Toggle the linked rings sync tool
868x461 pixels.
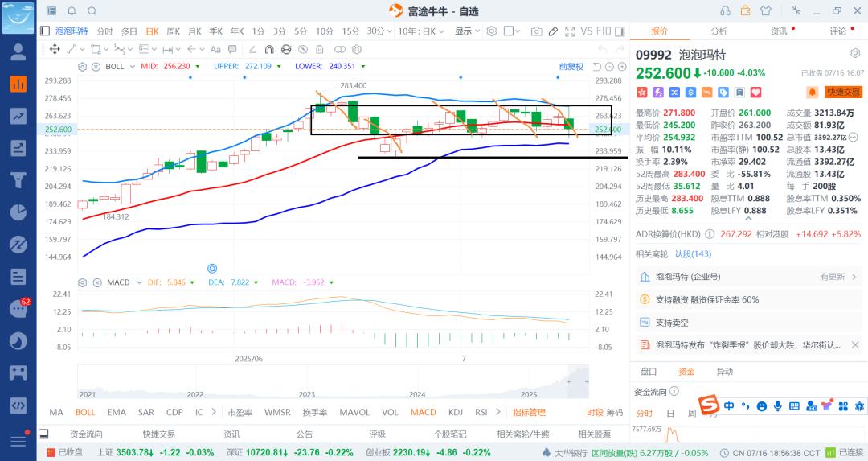[x=340, y=49]
